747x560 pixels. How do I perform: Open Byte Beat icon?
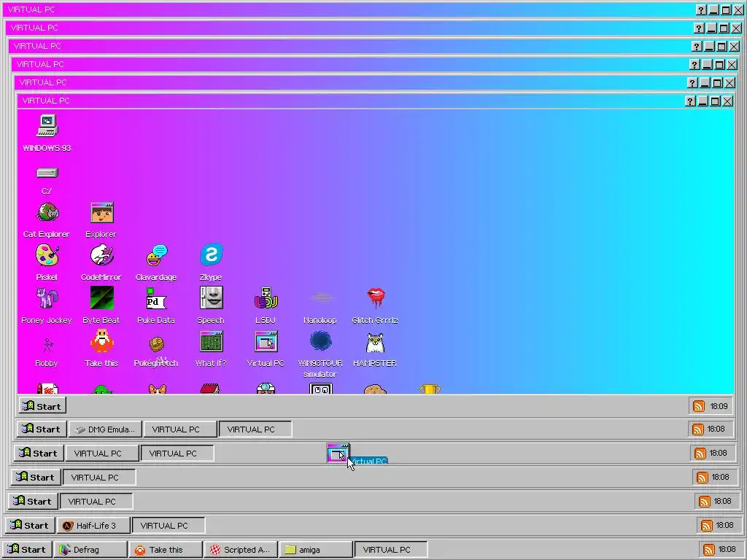[102, 298]
